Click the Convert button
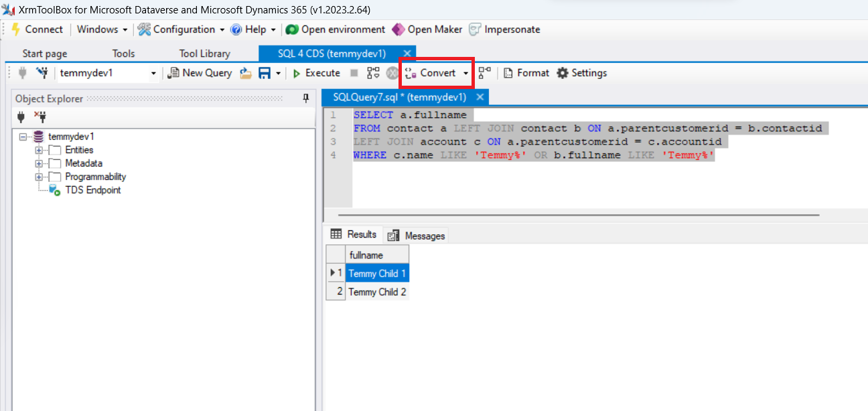This screenshot has height=411, width=868. [x=431, y=73]
